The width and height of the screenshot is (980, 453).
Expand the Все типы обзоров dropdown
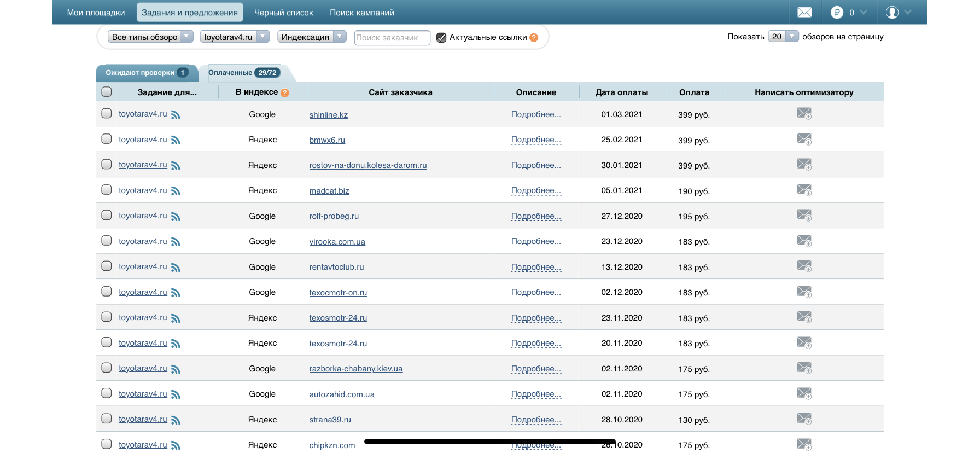(x=150, y=37)
